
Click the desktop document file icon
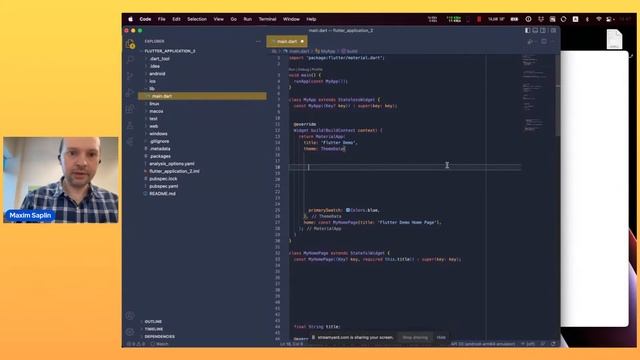pos(614,39)
